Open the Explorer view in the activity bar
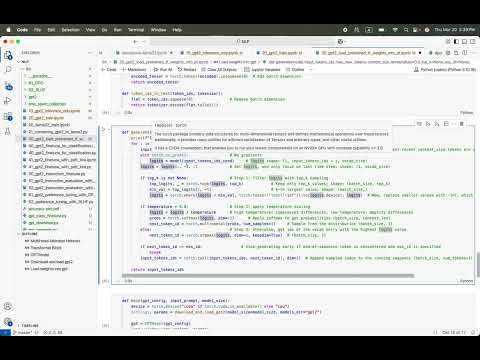 tap(8, 55)
